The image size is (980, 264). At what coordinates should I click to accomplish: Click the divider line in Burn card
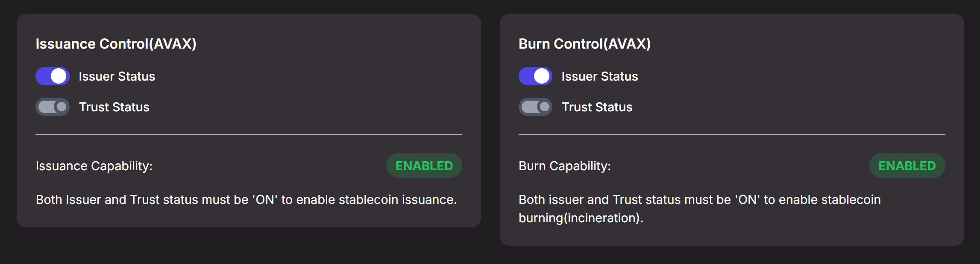click(x=731, y=135)
